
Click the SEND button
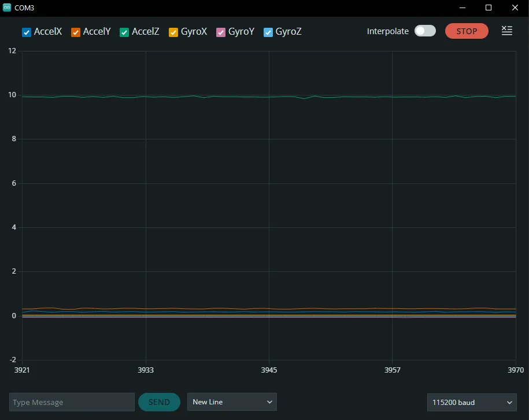(x=159, y=402)
